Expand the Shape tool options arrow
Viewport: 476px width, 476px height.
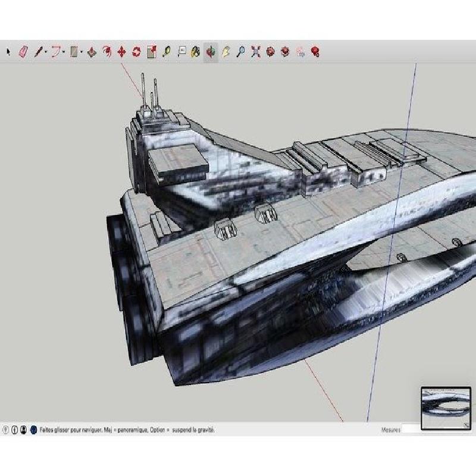click(x=82, y=52)
